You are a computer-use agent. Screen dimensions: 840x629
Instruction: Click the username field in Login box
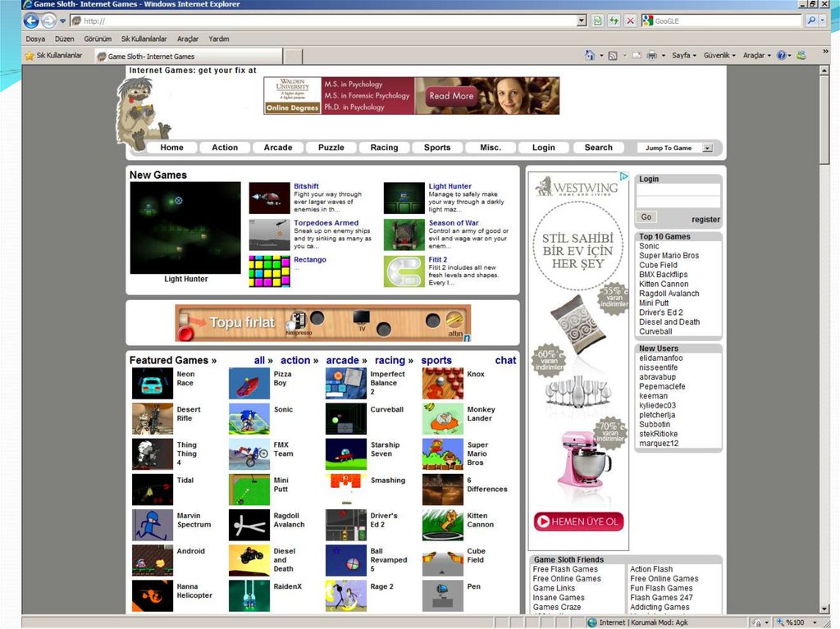678,189
